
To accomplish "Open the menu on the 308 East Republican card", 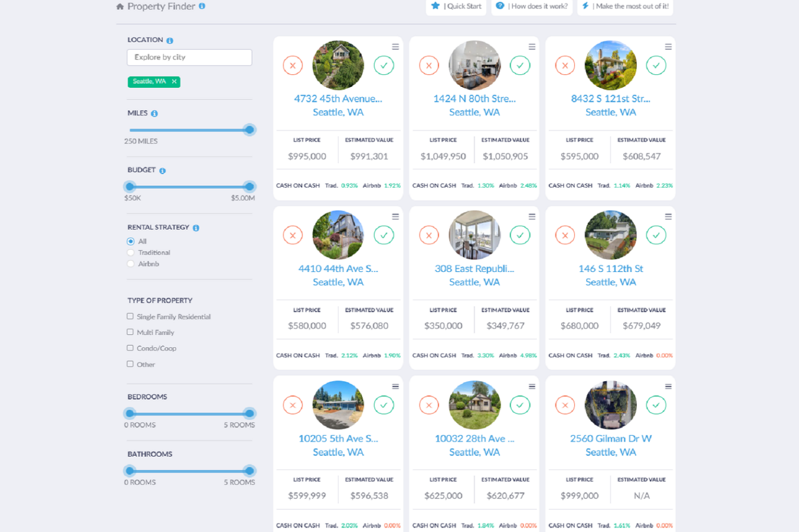I will pyautogui.click(x=532, y=216).
